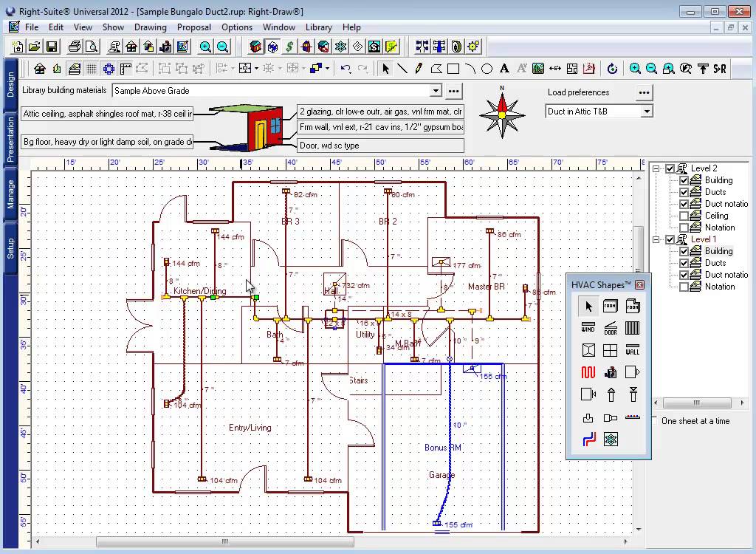This screenshot has width=756, height=554.
Task: Click the Frm wall material field
Action: [380, 127]
